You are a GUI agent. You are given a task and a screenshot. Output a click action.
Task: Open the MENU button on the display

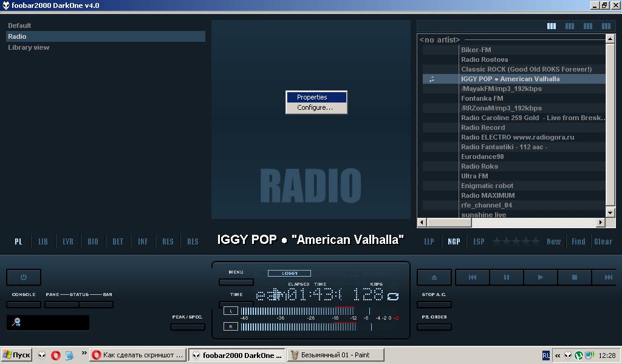(236, 282)
